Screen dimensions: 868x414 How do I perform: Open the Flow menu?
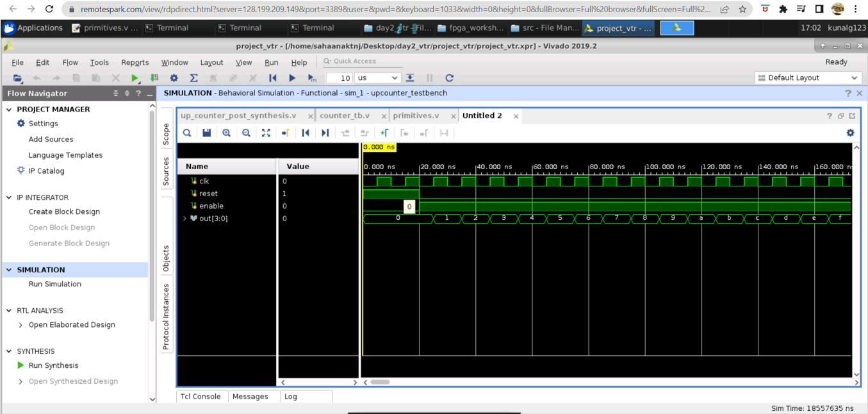70,62
